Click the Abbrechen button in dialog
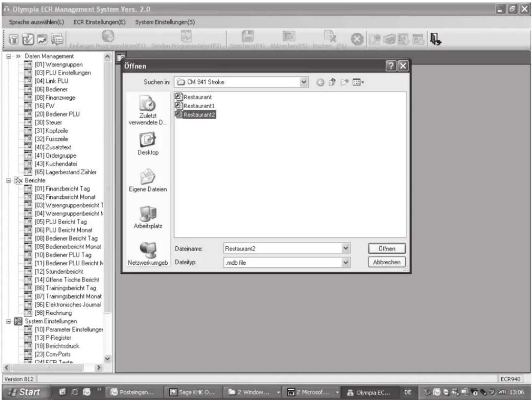Viewport: 532px width, 400px height. click(386, 262)
